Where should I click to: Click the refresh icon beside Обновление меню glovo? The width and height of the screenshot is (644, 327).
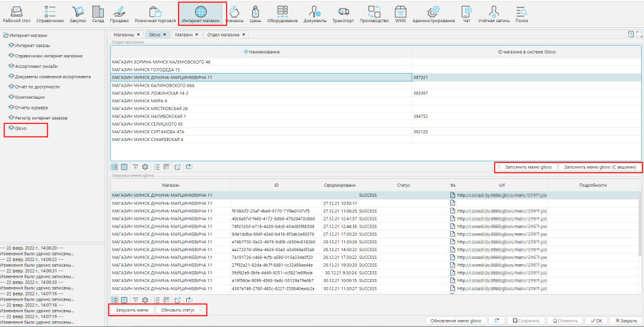tap(498, 321)
